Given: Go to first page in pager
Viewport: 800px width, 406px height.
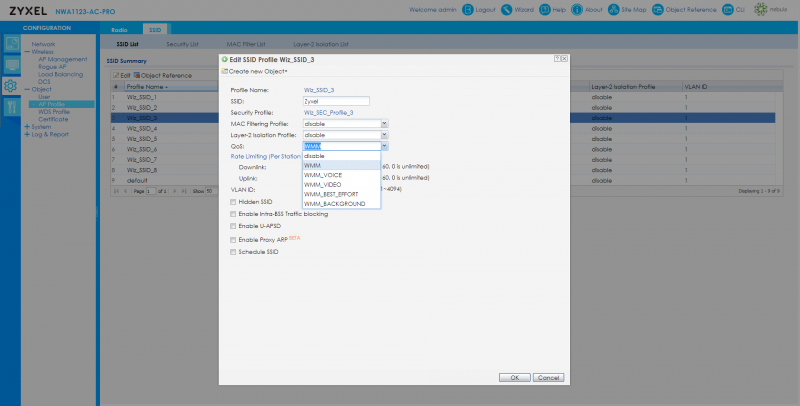Looking at the screenshot, I should pos(117,191).
